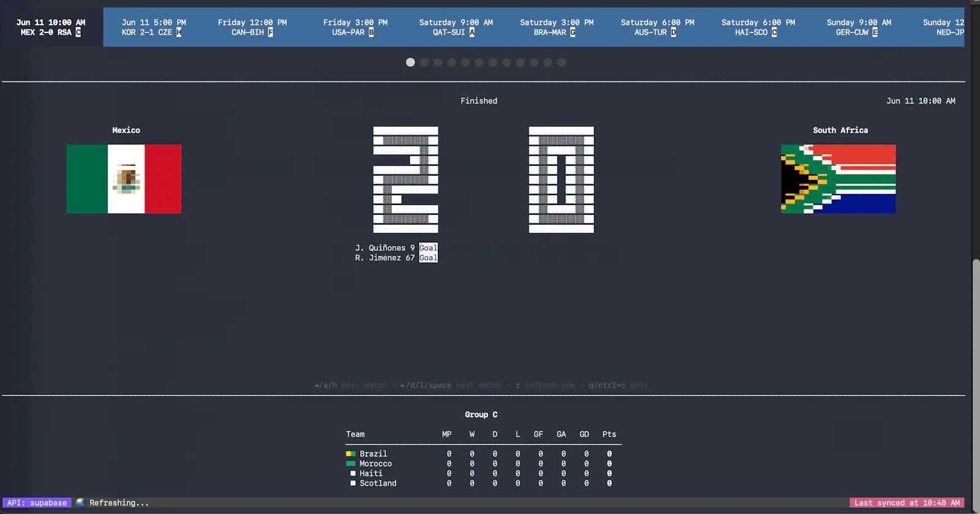Click the group F badge on CAN-BIH tab
The height and width of the screenshot is (514, 980).
(270, 32)
